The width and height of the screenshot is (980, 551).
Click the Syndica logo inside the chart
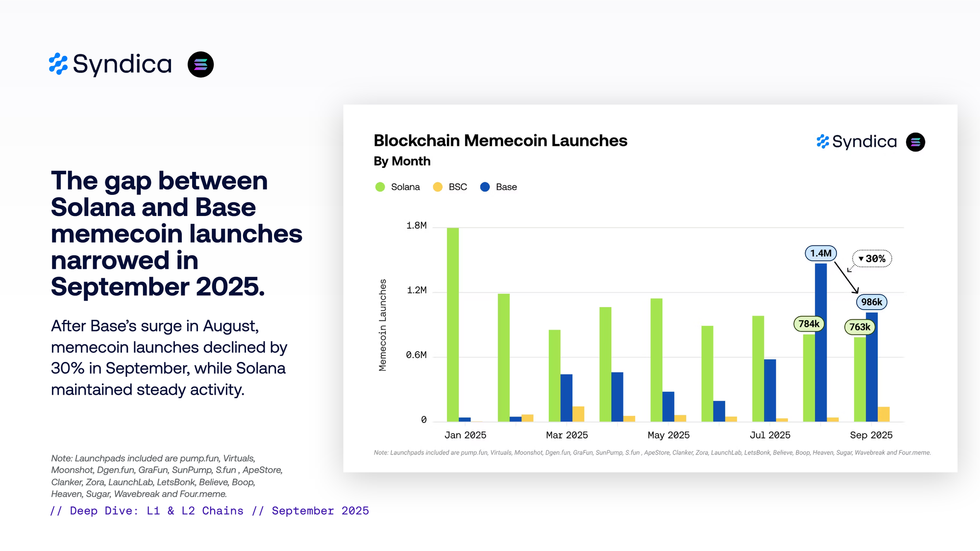(x=857, y=142)
